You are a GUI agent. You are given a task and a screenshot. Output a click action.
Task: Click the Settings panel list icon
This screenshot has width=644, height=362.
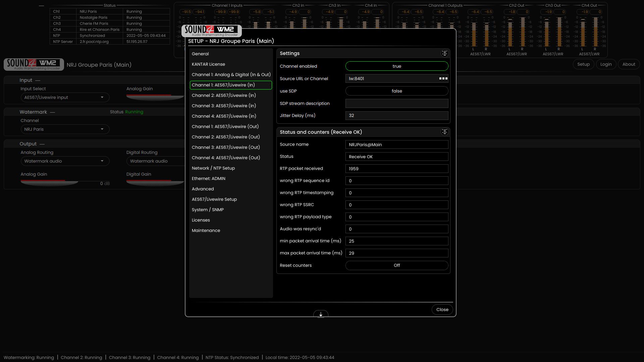(x=444, y=54)
